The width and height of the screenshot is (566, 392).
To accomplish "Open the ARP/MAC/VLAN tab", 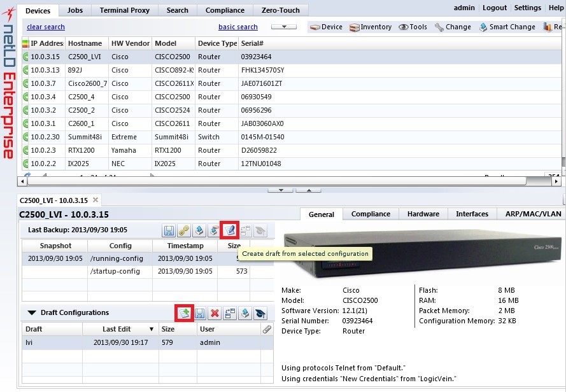I will (x=533, y=214).
